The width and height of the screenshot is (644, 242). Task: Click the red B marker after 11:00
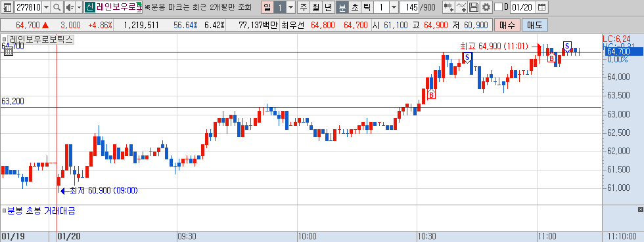(551, 58)
